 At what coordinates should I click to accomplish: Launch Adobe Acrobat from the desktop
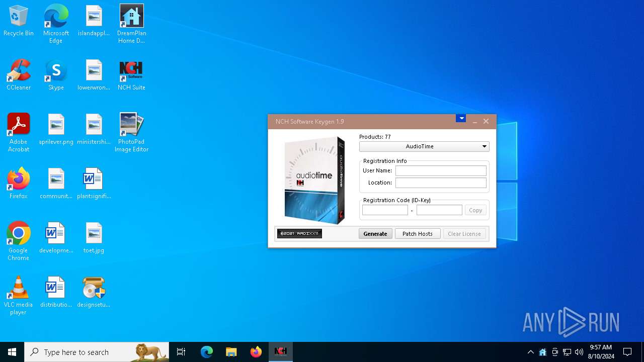click(x=19, y=133)
